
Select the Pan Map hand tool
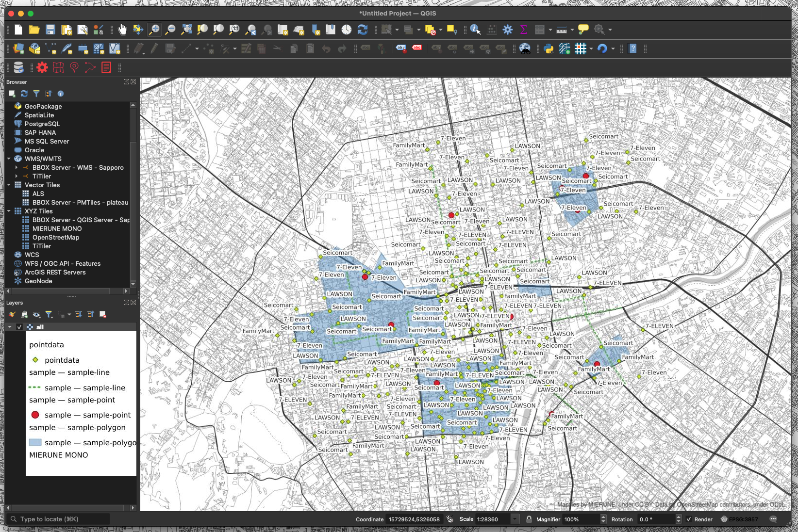pos(122,30)
